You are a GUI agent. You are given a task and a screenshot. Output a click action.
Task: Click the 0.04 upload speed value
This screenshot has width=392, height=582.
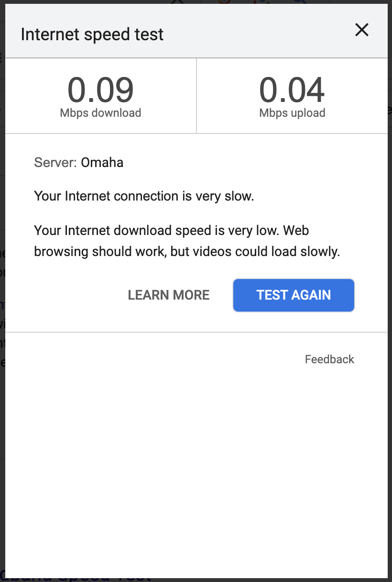click(292, 90)
